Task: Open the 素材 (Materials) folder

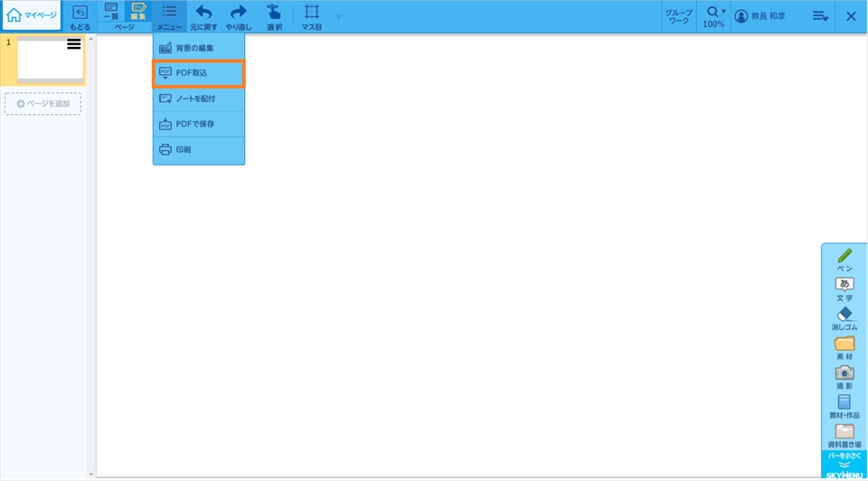Action: [x=844, y=348]
